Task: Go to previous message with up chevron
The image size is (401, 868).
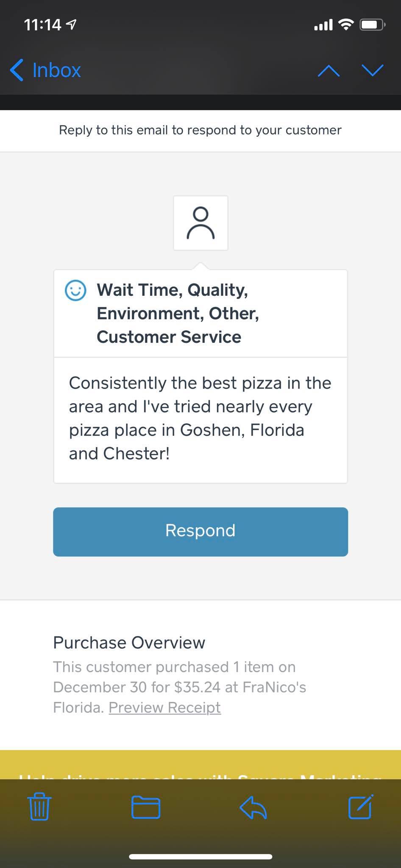Action: (329, 71)
